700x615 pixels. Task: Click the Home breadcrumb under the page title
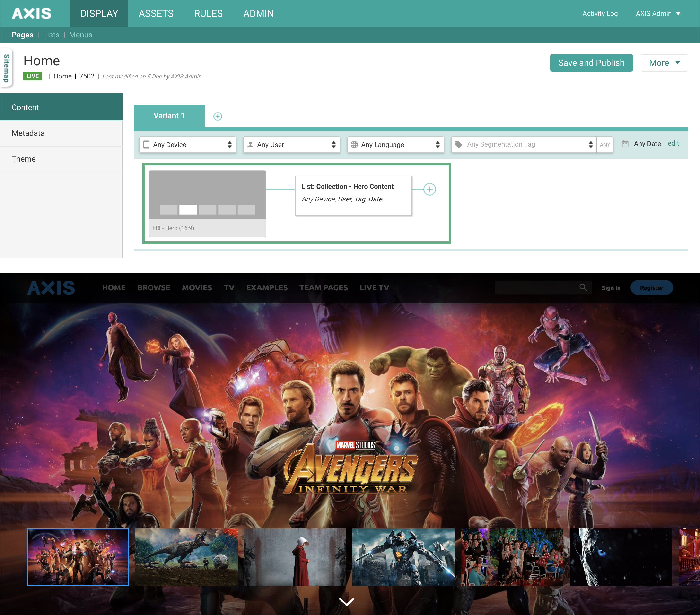(62, 76)
